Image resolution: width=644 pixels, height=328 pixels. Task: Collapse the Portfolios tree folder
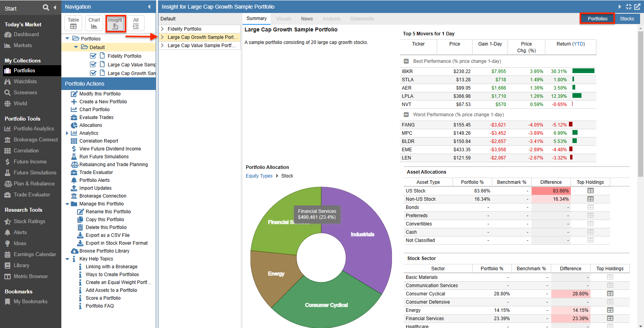[x=67, y=38]
